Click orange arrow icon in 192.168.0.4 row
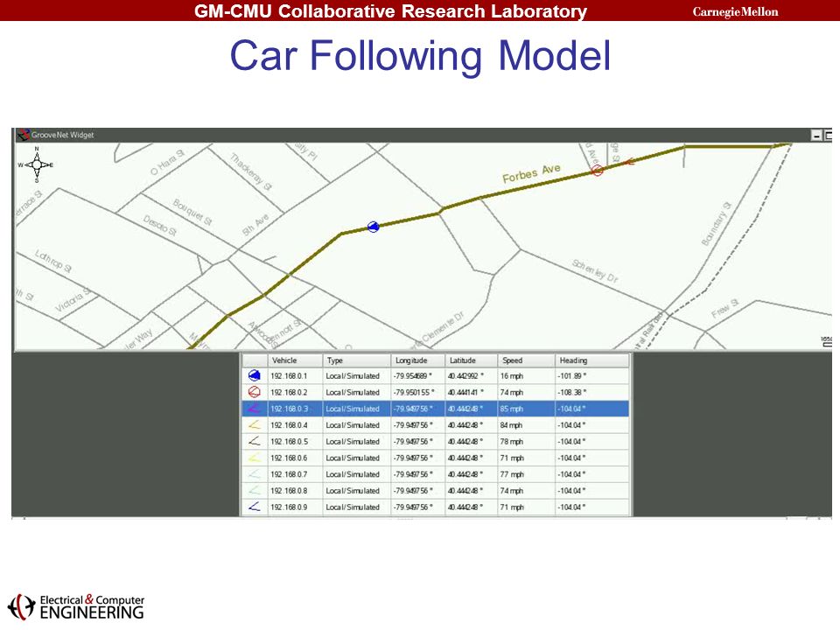The height and width of the screenshot is (630, 840). point(255,425)
